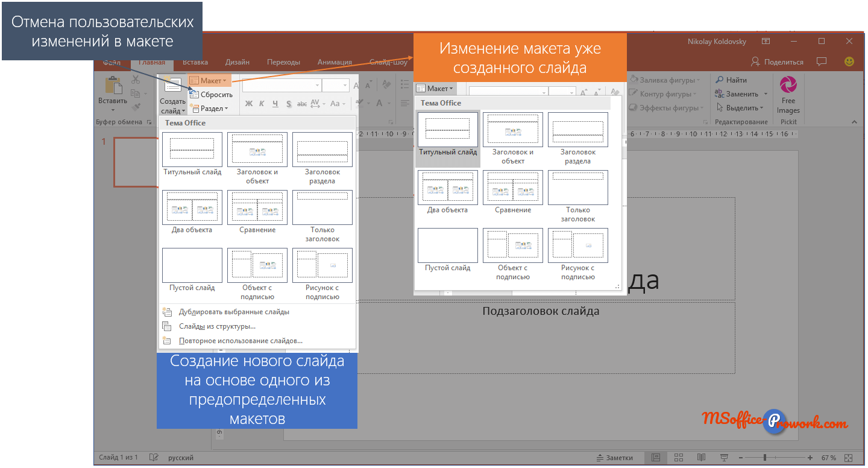Start slideshow from status bar icon
Image resolution: width=868 pixels, height=468 pixels.
point(724,458)
